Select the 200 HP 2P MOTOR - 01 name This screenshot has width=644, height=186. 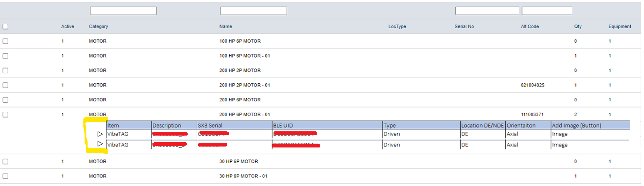[245, 85]
